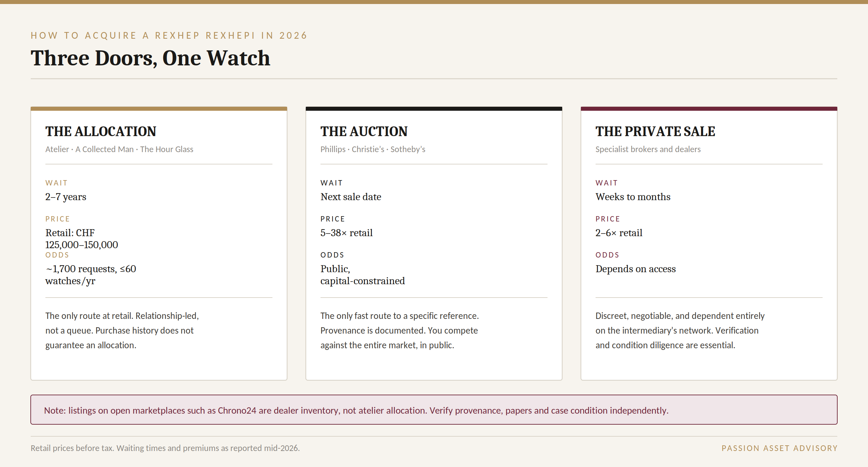
Task: Click WAIT label in Auction card
Action: click(332, 183)
